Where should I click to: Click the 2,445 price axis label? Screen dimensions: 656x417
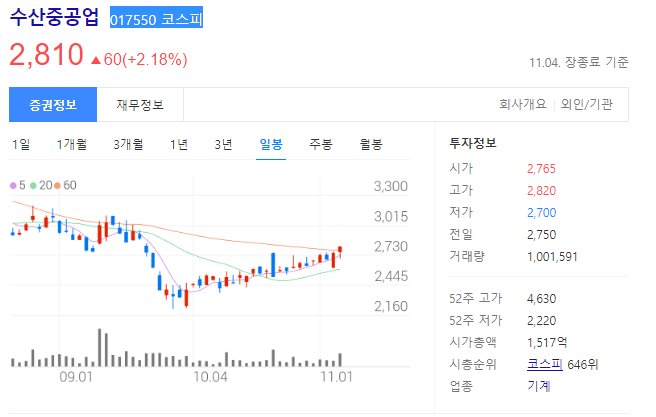point(390,276)
